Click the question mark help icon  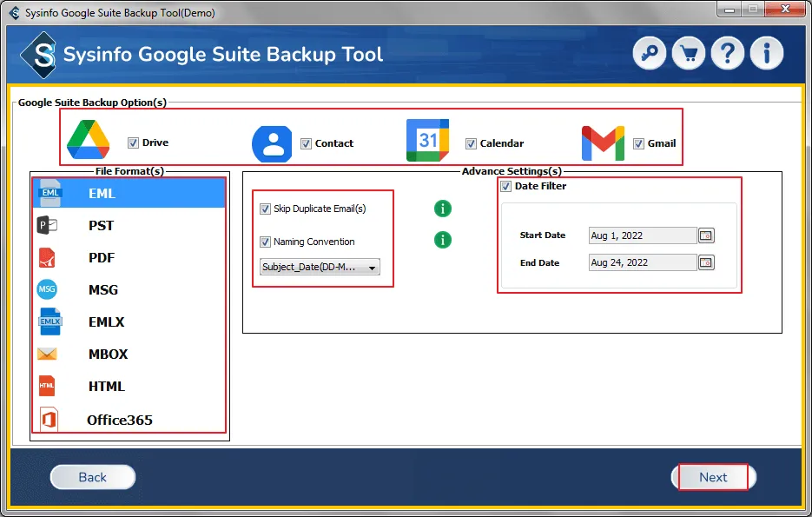[728, 54]
